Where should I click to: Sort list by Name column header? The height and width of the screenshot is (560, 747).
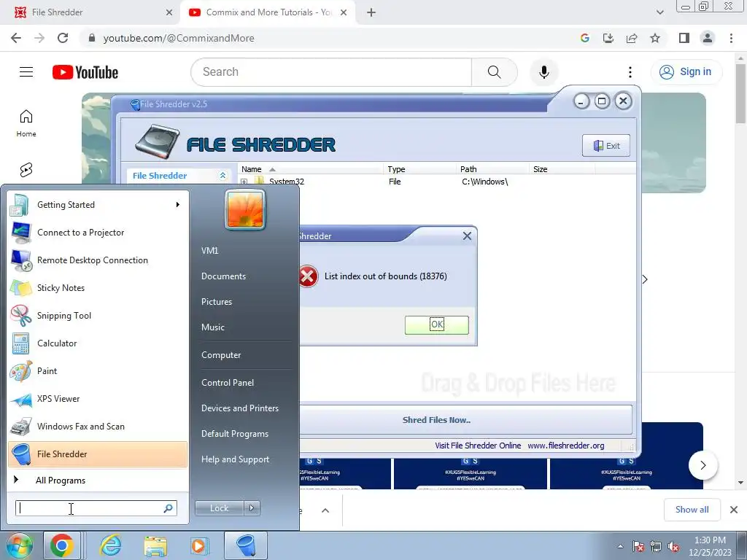coord(309,169)
